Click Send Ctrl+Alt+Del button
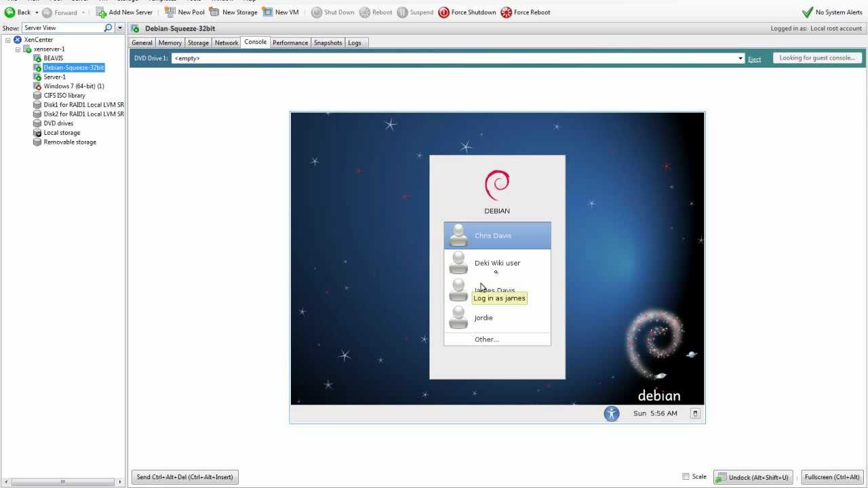This screenshot has height=488, width=868. 184,477
